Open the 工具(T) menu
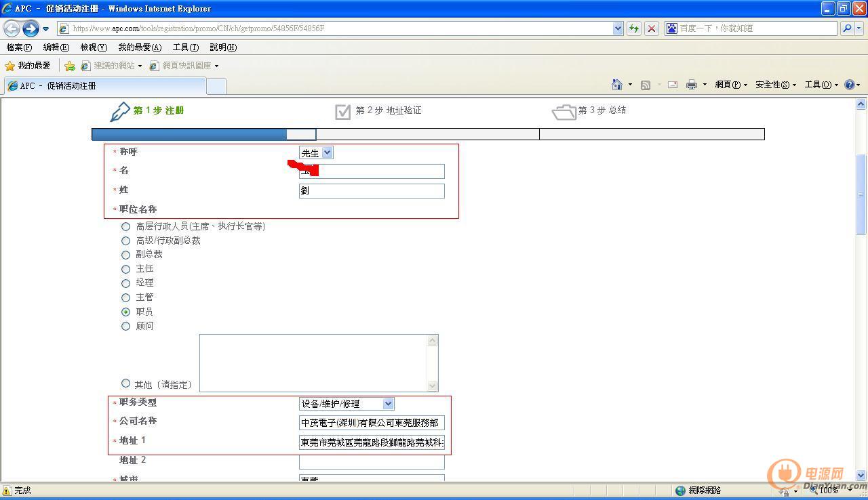This screenshot has width=868, height=500. [186, 47]
